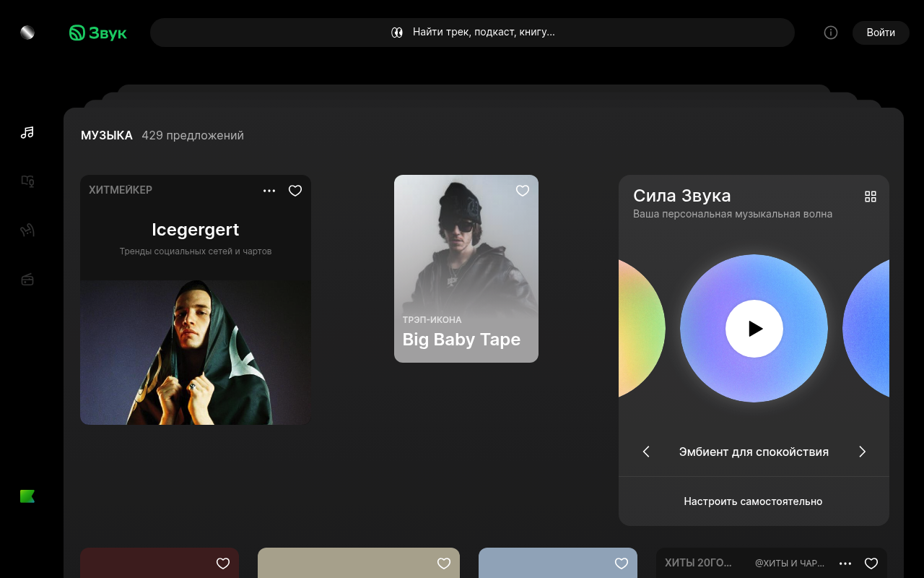Click Настроить самостоятельно button
The width and height of the screenshot is (924, 578).
pyautogui.click(x=754, y=501)
